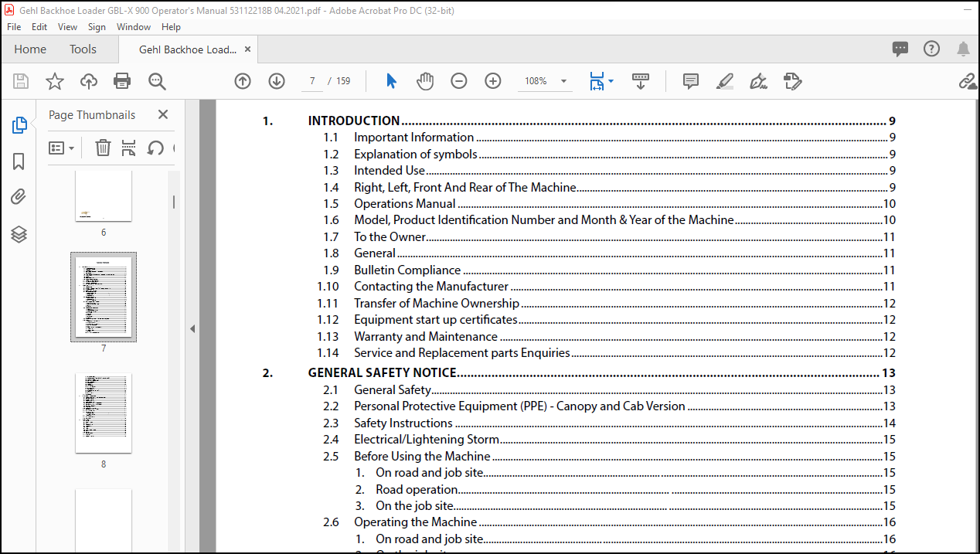
Task: Collapse the navigation pane arrow
Action: 192,328
